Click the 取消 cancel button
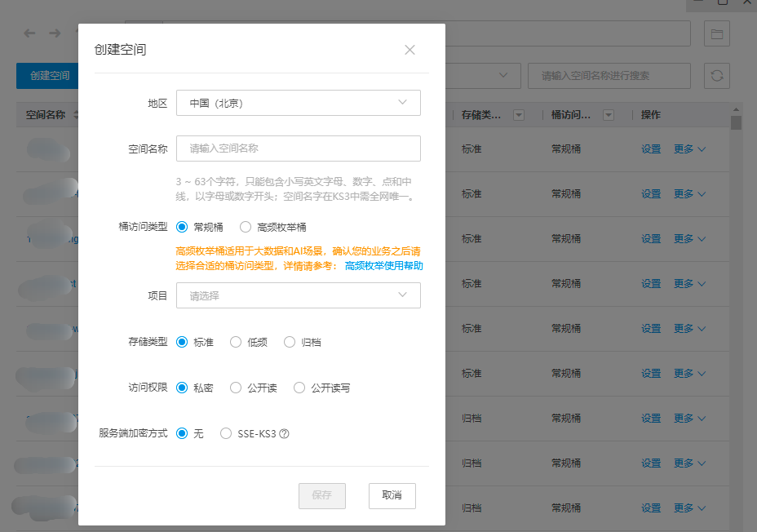The image size is (757, 532). (x=392, y=495)
